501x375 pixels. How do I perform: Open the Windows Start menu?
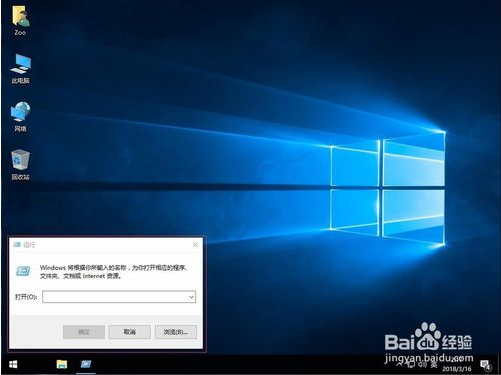coord(13,364)
